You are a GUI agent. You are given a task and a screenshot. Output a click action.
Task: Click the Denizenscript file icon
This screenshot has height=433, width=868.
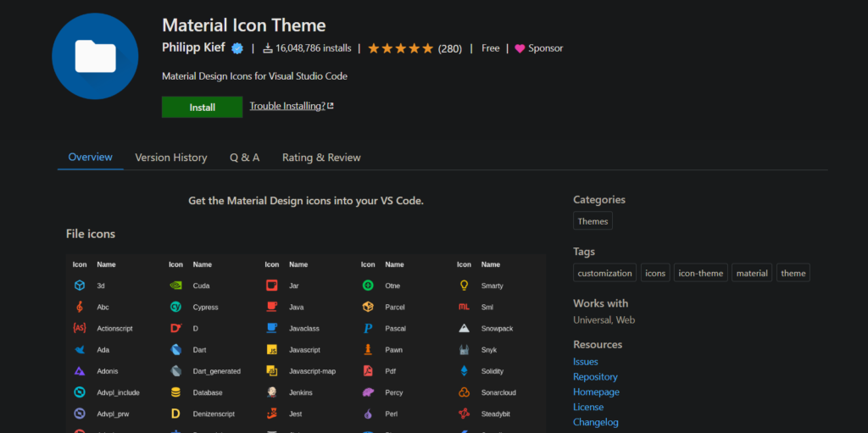[175, 414]
